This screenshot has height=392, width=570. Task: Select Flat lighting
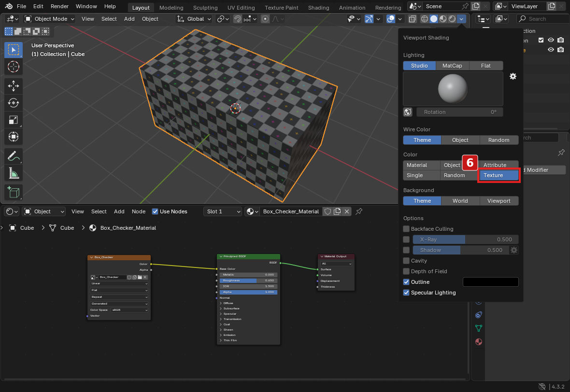click(x=486, y=66)
